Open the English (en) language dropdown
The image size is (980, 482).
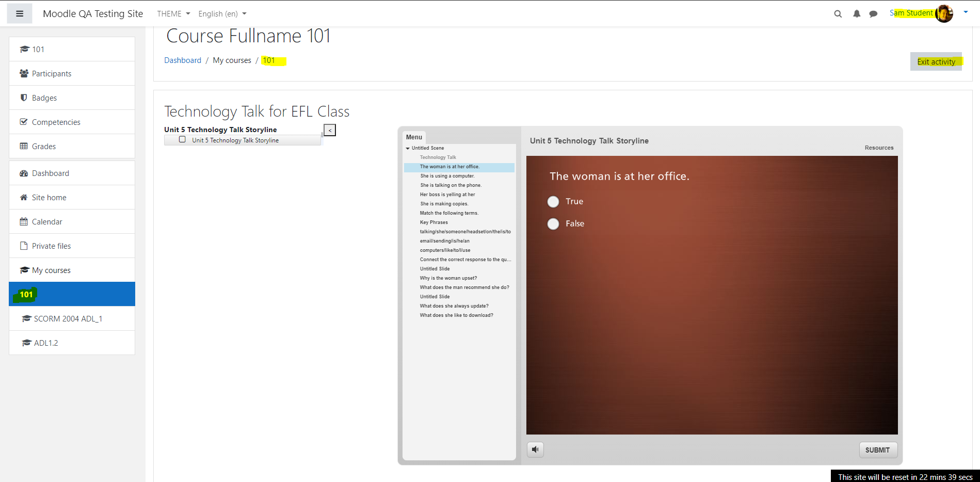[x=222, y=14]
